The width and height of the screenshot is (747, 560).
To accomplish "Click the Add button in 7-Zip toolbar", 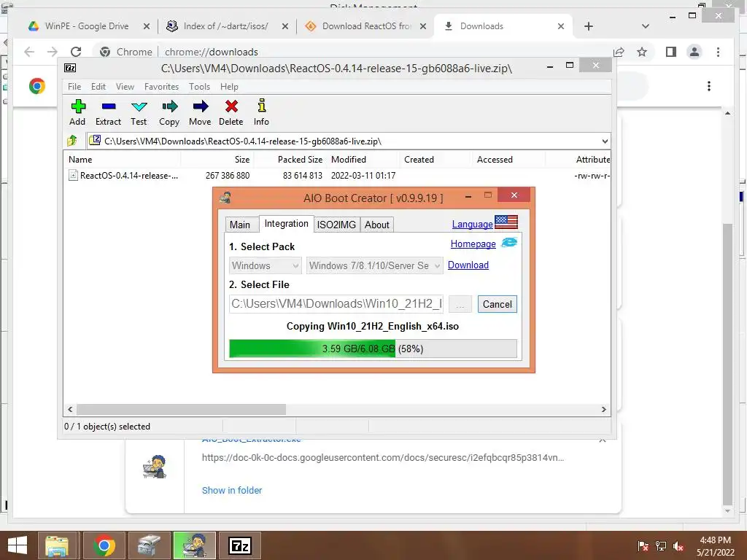I will [77, 113].
